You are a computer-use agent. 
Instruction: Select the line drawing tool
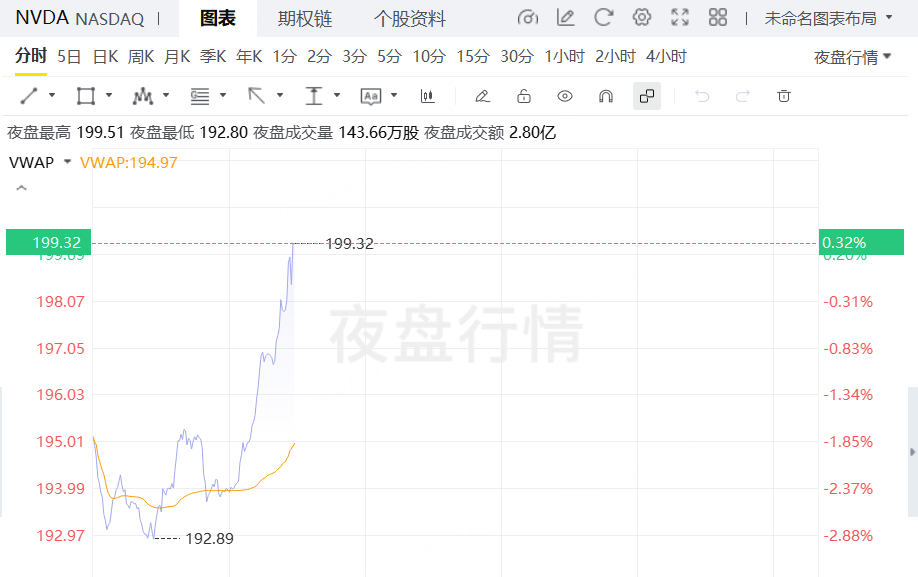(x=29, y=96)
